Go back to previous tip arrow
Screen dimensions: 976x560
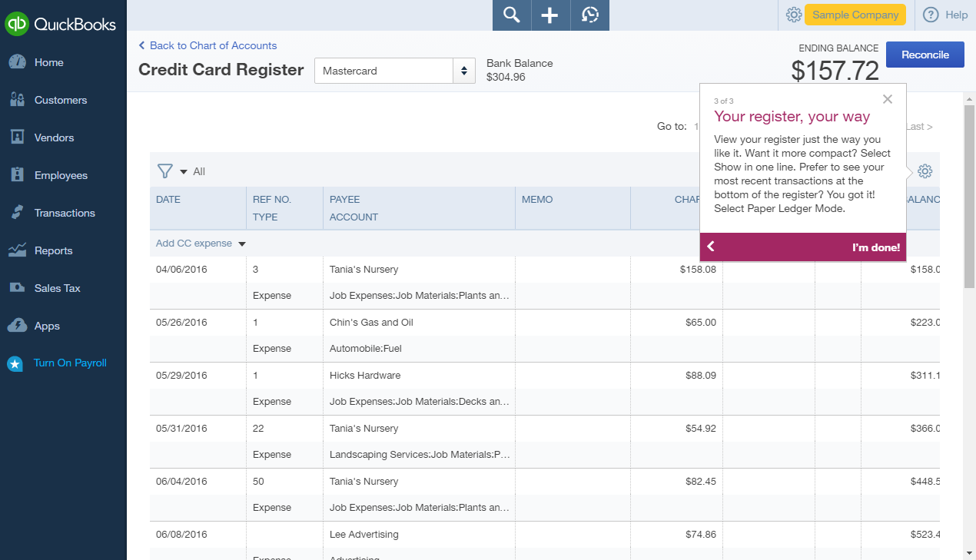click(711, 247)
